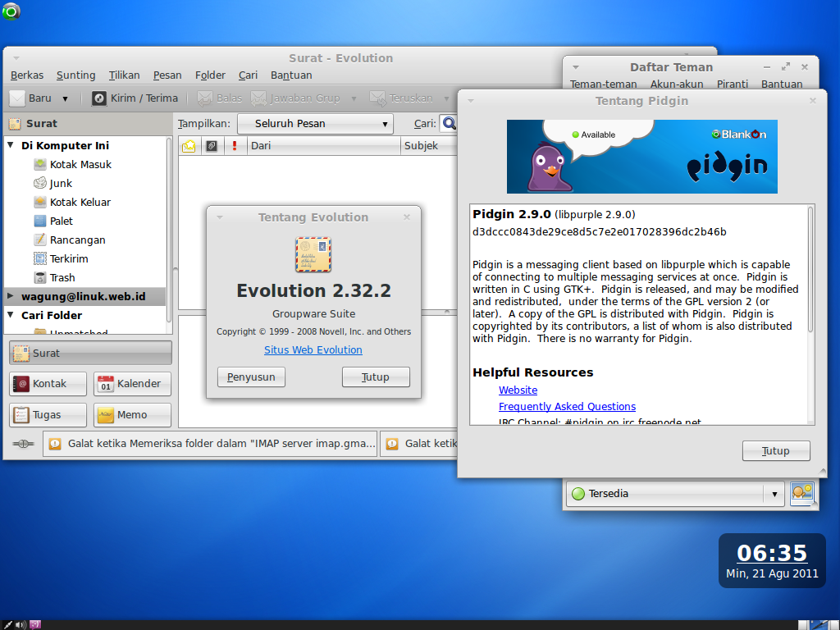This screenshot has height=630, width=840.
Task: Switch to Memo view
Action: 132,414
